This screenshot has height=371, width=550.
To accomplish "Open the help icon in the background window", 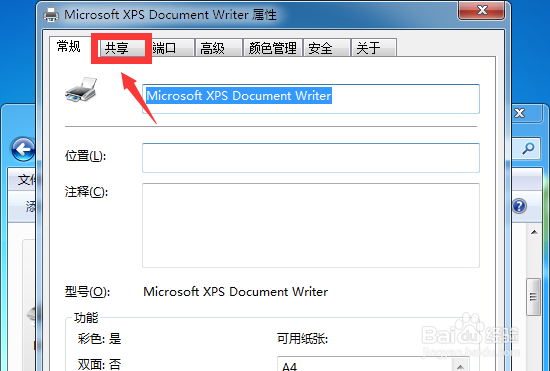I will 519,206.
